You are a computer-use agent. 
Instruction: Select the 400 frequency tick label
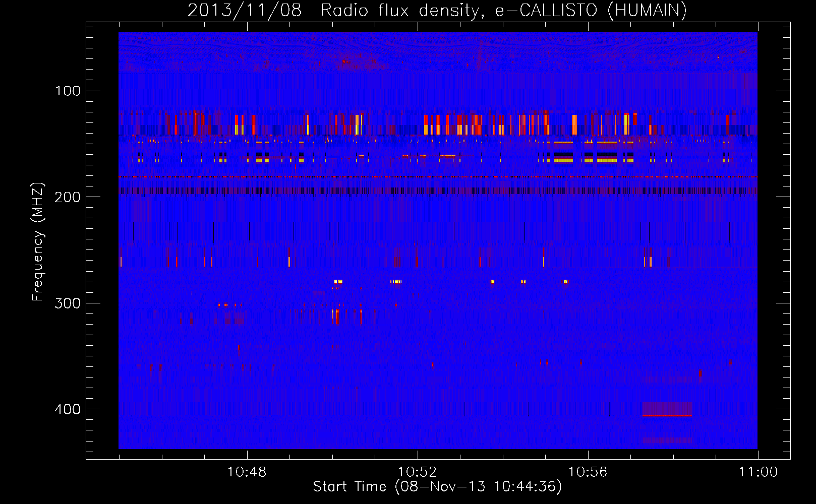[68, 409]
